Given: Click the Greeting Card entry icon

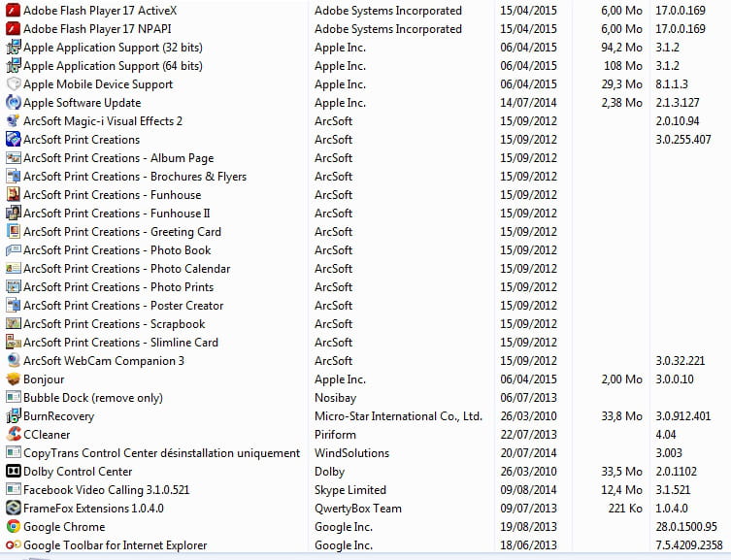Looking at the screenshot, I should (13, 232).
